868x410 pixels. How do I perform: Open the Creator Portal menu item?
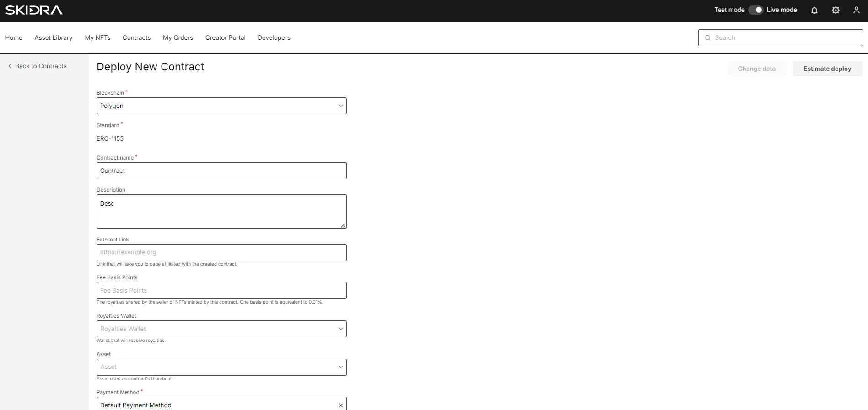click(226, 38)
